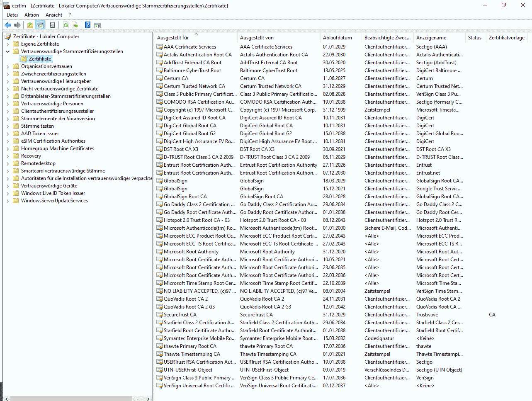This screenshot has height=401, width=532.
Task: Click the Back arrow toolbar icon
Action: [x=8, y=25]
